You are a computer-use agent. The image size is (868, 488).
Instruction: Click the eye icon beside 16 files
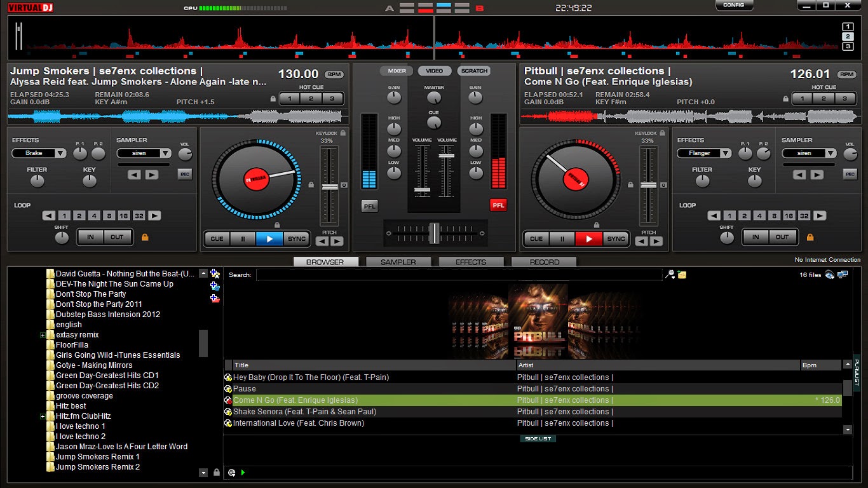tap(830, 274)
